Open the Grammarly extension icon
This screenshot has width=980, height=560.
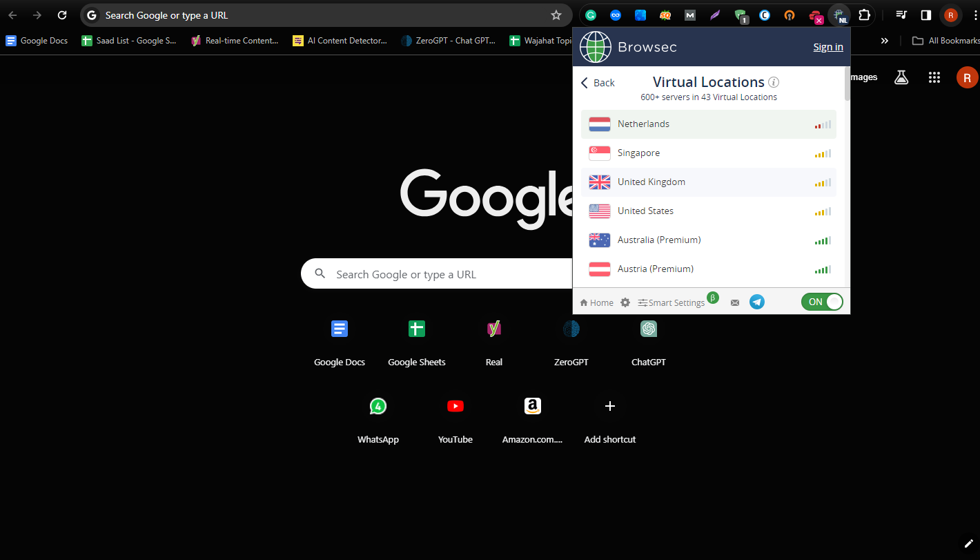(x=591, y=15)
